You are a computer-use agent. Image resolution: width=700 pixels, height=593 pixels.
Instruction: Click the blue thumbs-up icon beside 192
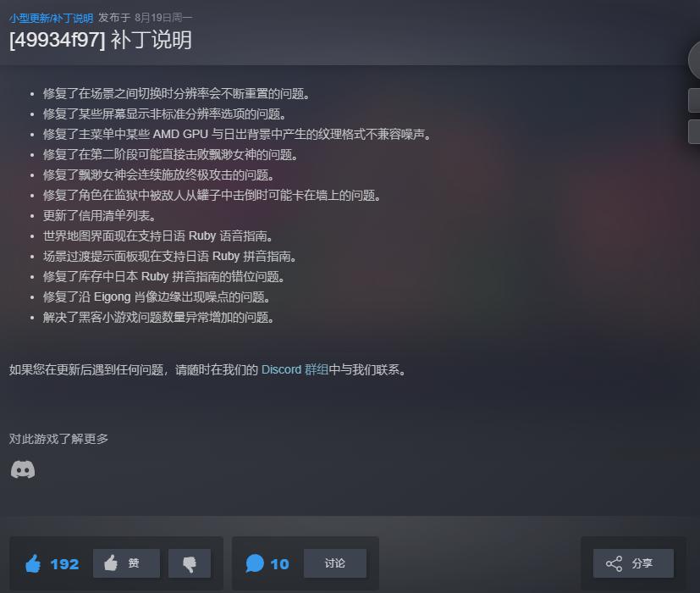tap(33, 563)
